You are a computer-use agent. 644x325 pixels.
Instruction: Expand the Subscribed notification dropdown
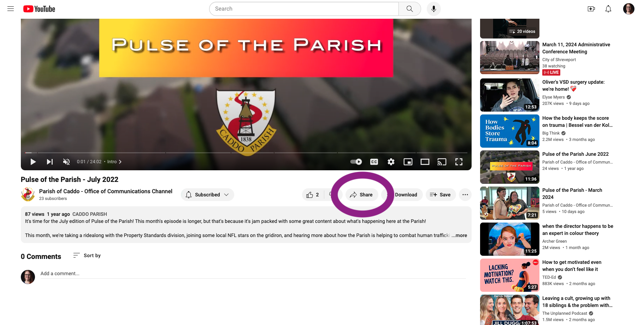(207, 195)
